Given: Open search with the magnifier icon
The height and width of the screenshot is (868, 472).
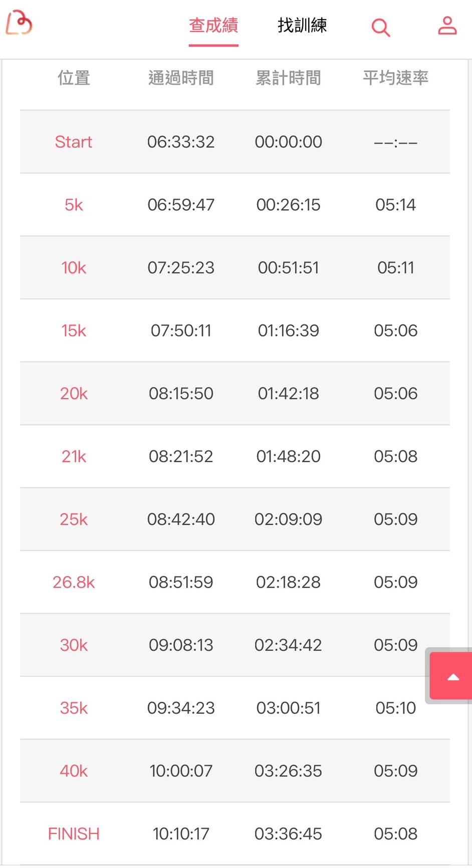Looking at the screenshot, I should point(380,27).
